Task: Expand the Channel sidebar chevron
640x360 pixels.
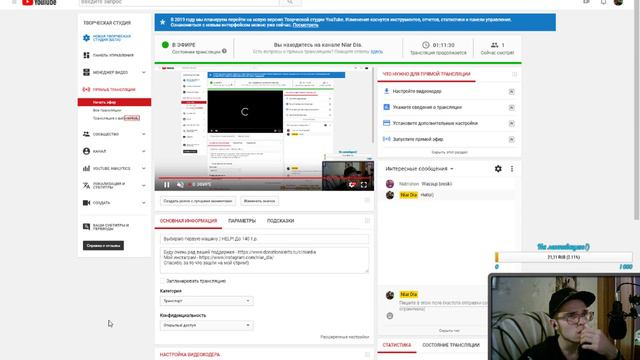Action: [144, 151]
